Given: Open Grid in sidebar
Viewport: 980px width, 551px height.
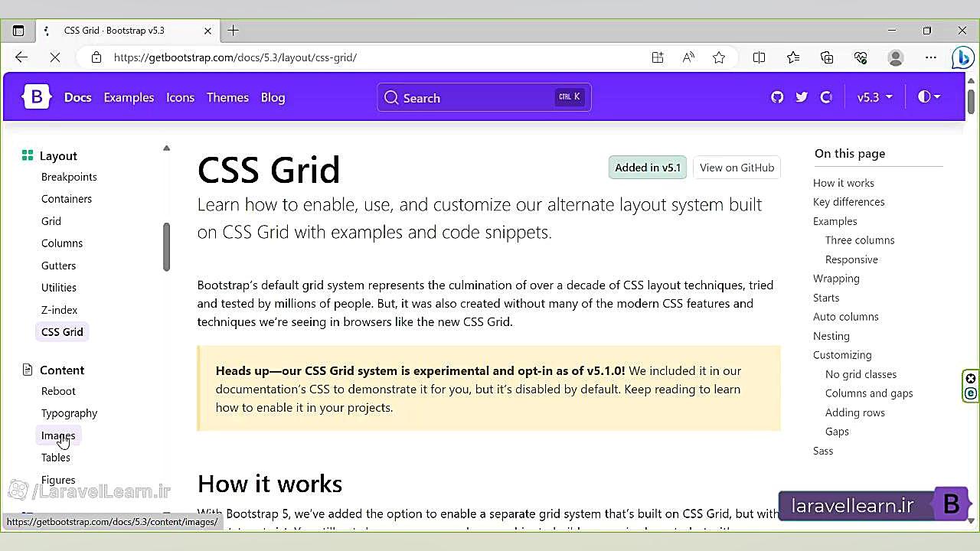Looking at the screenshot, I should [x=51, y=221].
